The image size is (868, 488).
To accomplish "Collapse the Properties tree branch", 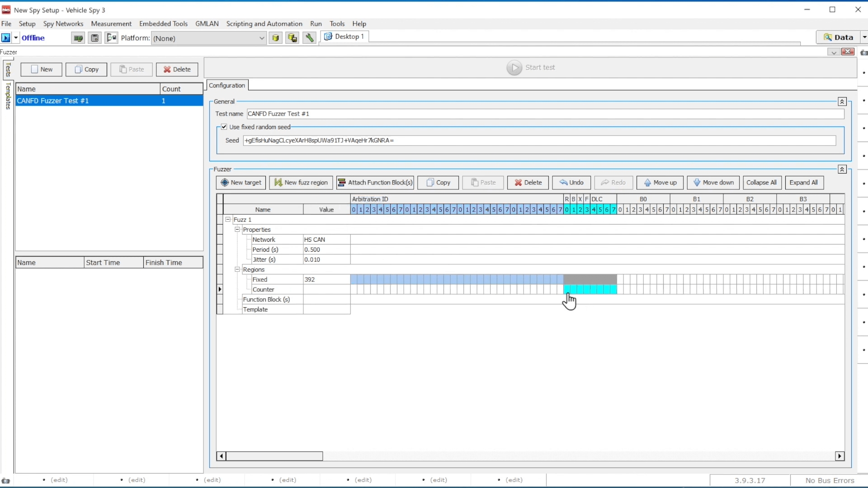I will point(237,230).
